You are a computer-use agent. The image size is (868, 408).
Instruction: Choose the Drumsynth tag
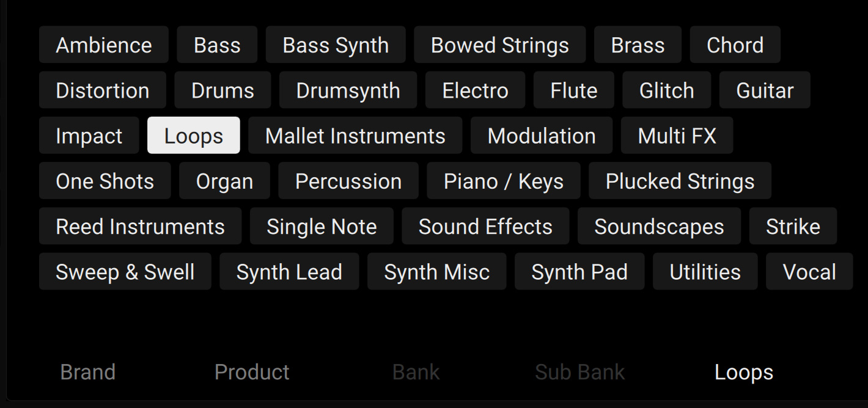(348, 90)
